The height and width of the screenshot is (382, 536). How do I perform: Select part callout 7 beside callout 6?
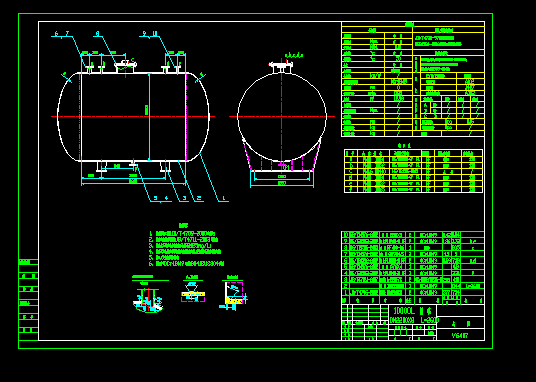pyautogui.click(x=67, y=33)
